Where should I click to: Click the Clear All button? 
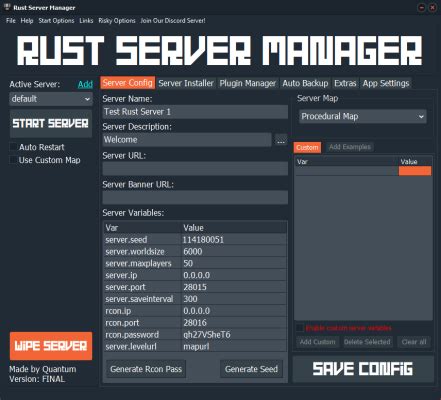pos(414,342)
